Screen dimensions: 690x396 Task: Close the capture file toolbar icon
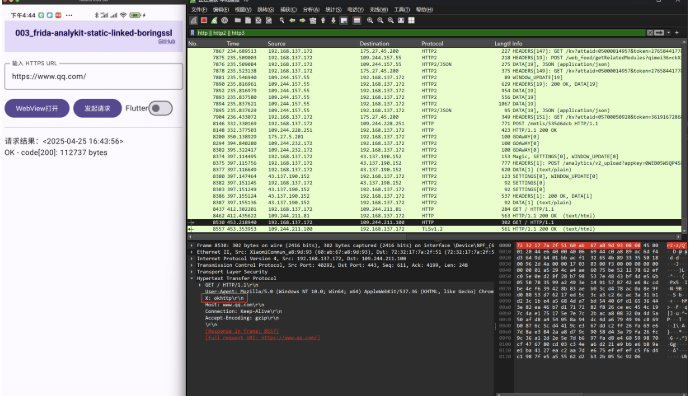(258, 20)
